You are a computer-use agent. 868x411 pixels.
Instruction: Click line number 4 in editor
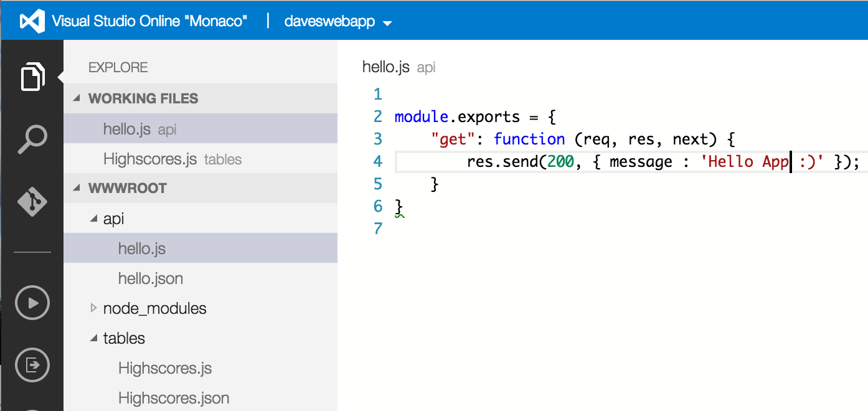click(x=377, y=162)
